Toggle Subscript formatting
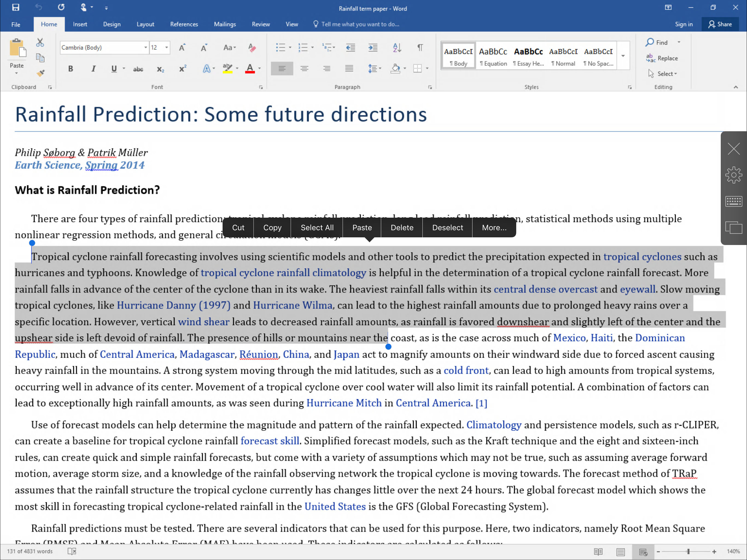Screen dimensions: 747x560 (x=161, y=69)
